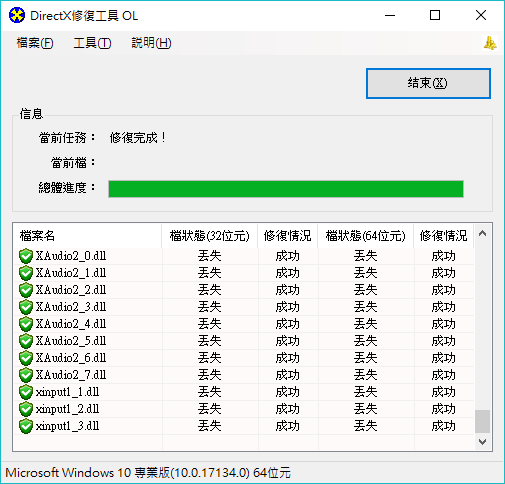The height and width of the screenshot is (484, 505).
Task: Select the XAudio2_7.dll file name
Action: [x=71, y=375]
